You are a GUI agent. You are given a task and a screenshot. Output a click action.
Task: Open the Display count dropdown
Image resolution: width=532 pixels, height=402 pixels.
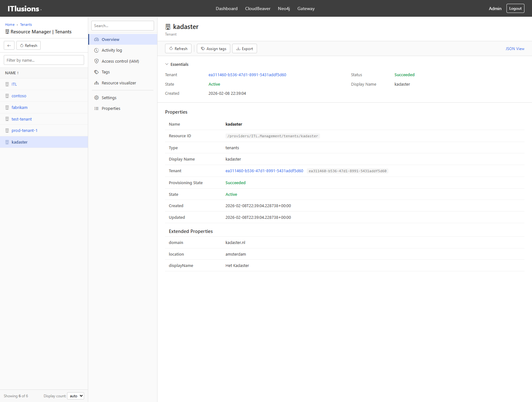(76, 396)
